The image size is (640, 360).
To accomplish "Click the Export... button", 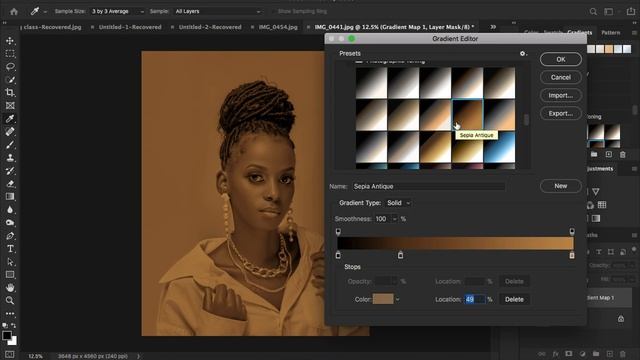I will (561, 113).
